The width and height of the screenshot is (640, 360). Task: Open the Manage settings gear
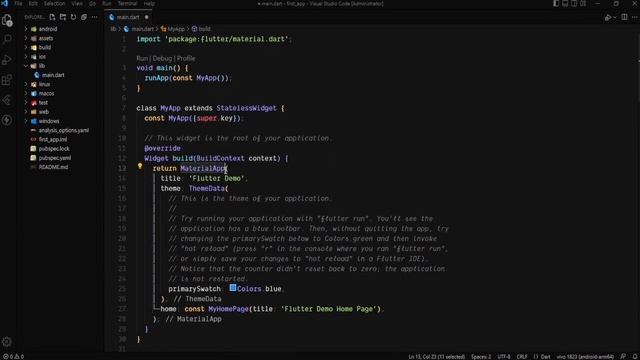[x=7, y=342]
